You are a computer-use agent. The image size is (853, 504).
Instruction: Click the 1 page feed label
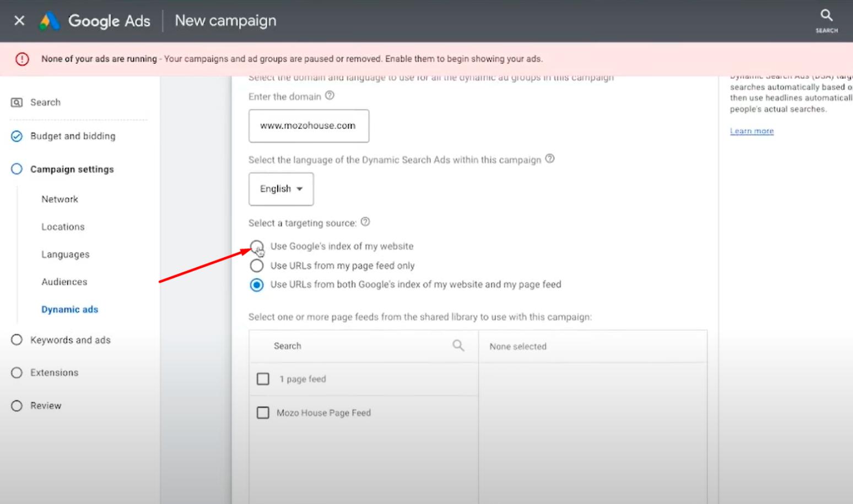tap(303, 379)
